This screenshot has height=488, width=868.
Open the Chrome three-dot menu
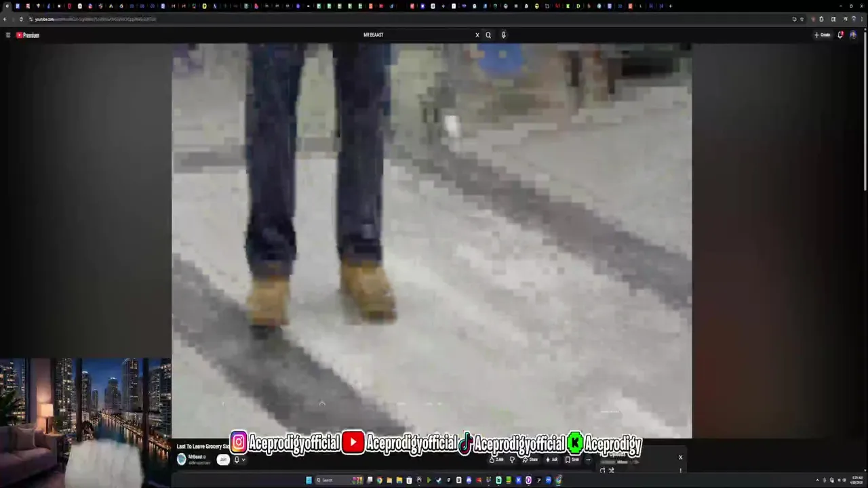863,19
